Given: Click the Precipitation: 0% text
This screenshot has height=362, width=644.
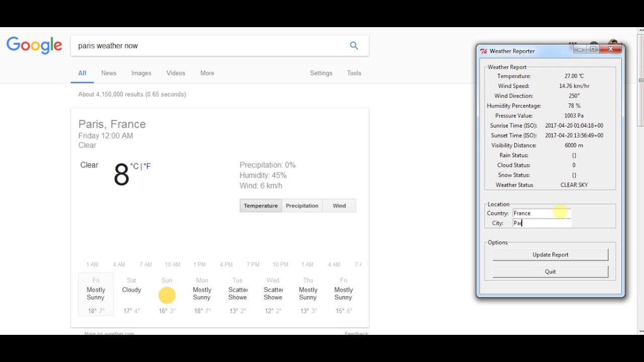Looking at the screenshot, I should (268, 165).
